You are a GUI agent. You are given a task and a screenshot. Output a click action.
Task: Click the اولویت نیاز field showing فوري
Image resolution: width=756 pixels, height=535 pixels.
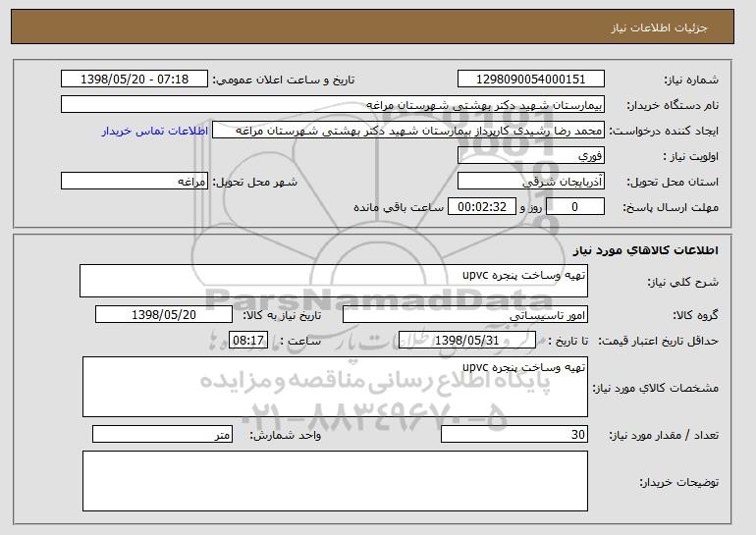[x=531, y=156]
